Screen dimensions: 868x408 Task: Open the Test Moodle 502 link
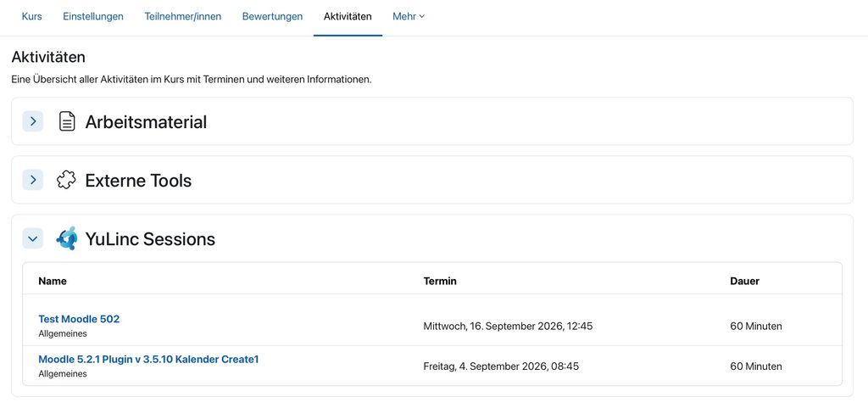click(x=79, y=319)
